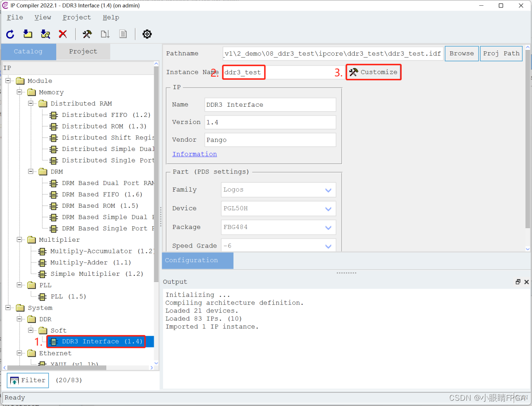Open the Project menu
Screen dimensions: 532x406
(x=77, y=17)
